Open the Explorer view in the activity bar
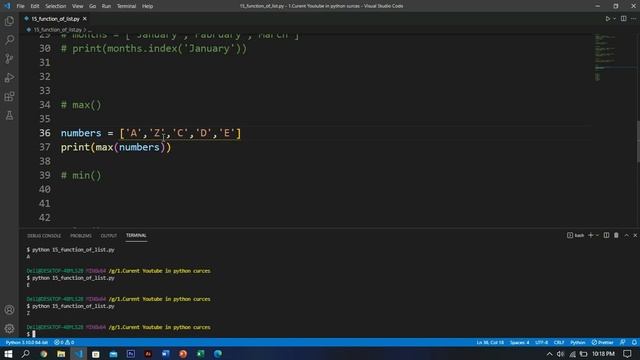This screenshot has height=360, width=640. point(9,21)
